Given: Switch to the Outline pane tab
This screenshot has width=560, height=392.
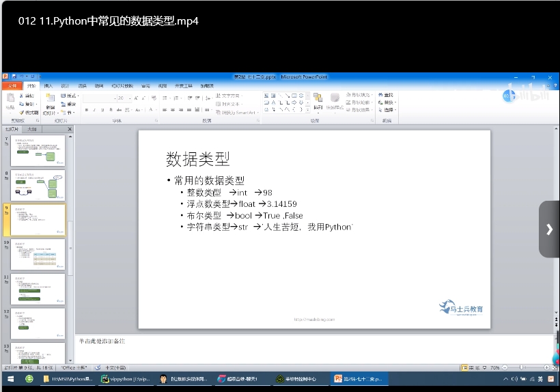Looking at the screenshot, I should tap(31, 129).
